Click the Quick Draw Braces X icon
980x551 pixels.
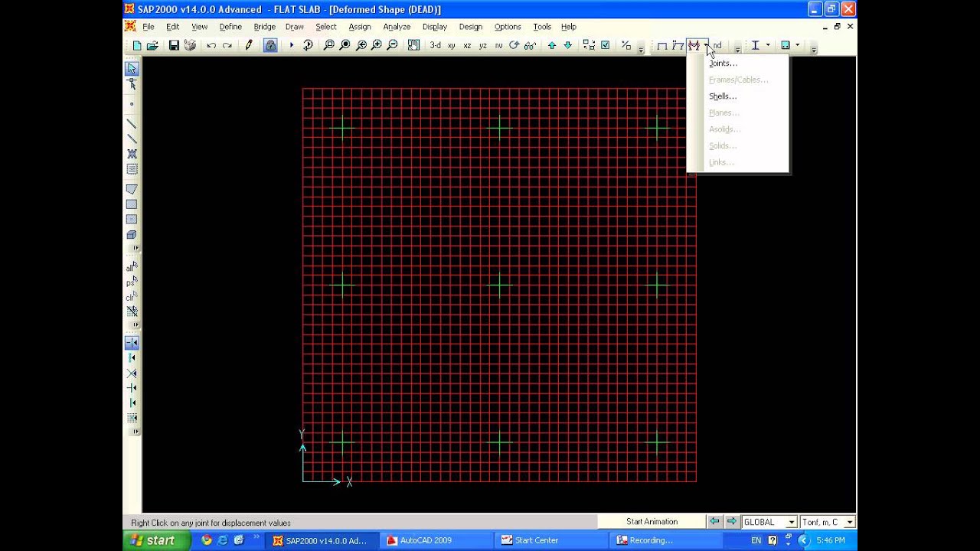[132, 154]
